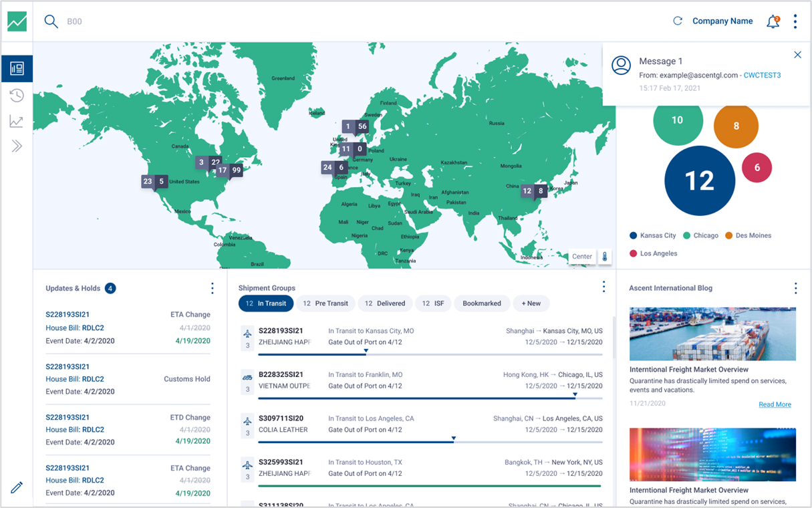Open the top-right vertical dots menu
812x508 pixels.
point(795,21)
